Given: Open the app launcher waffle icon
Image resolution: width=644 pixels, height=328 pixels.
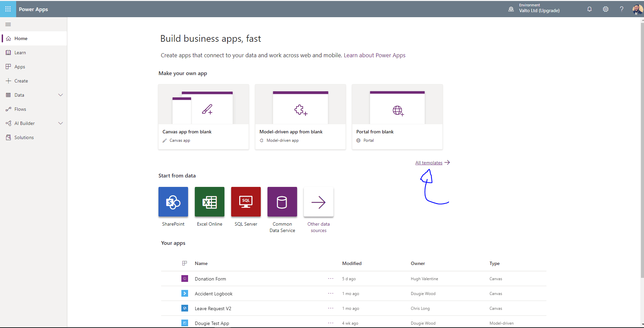Looking at the screenshot, I should [x=8, y=9].
